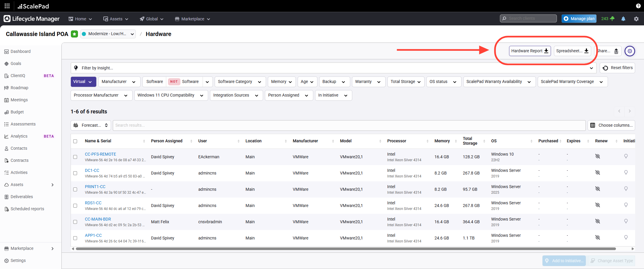
Task: Open the CC-MAIN-BDR asset link
Action: [x=98, y=219]
